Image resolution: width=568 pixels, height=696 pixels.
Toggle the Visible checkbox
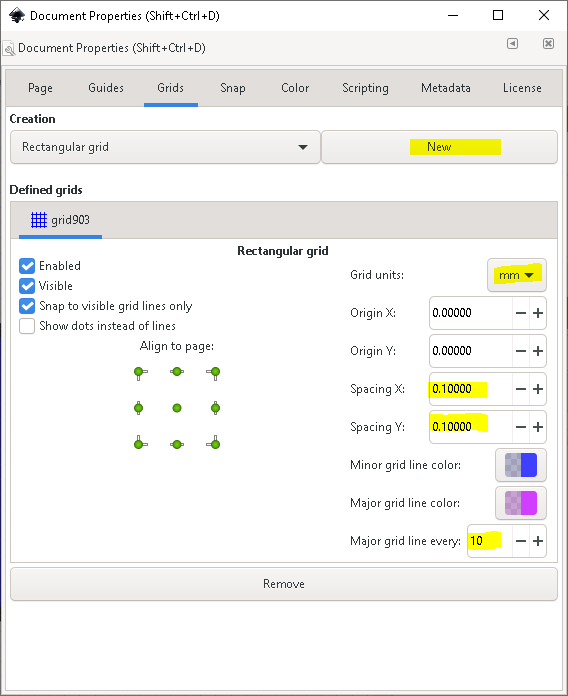click(x=27, y=286)
